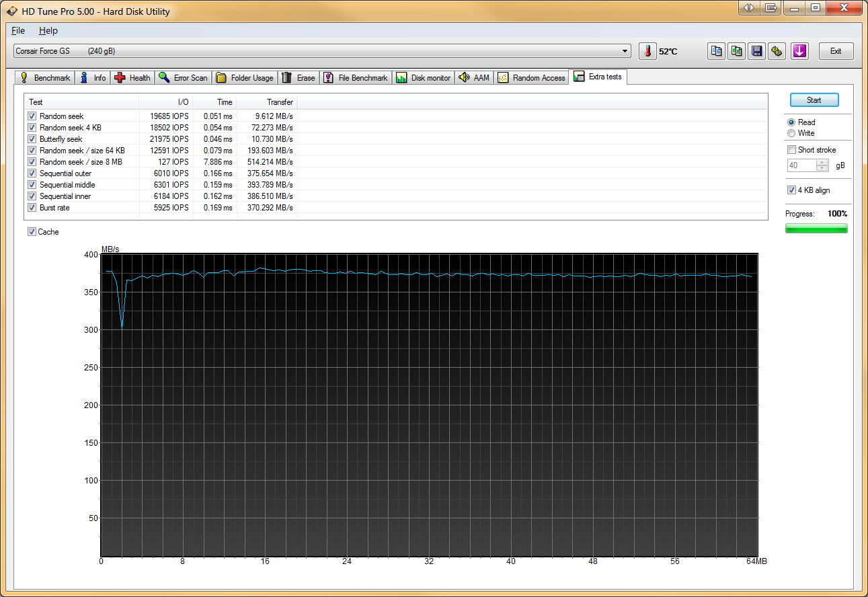
Task: Enable the Short stroke option
Action: tap(791, 150)
